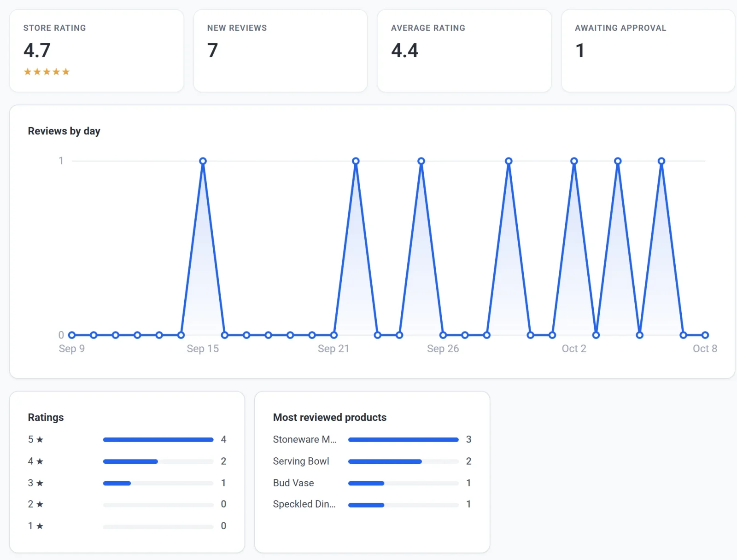The height and width of the screenshot is (560, 737).
Task: Click the Sep 21 axis label
Action: 333,349
